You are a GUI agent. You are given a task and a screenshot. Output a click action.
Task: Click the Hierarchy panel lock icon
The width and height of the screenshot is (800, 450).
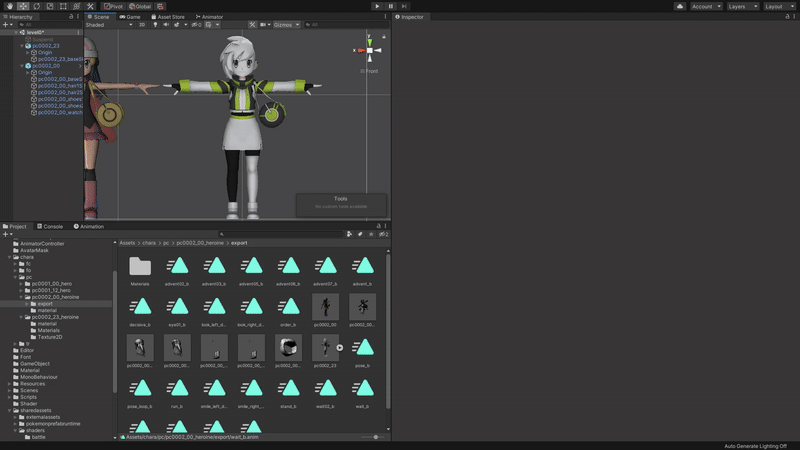pos(71,17)
